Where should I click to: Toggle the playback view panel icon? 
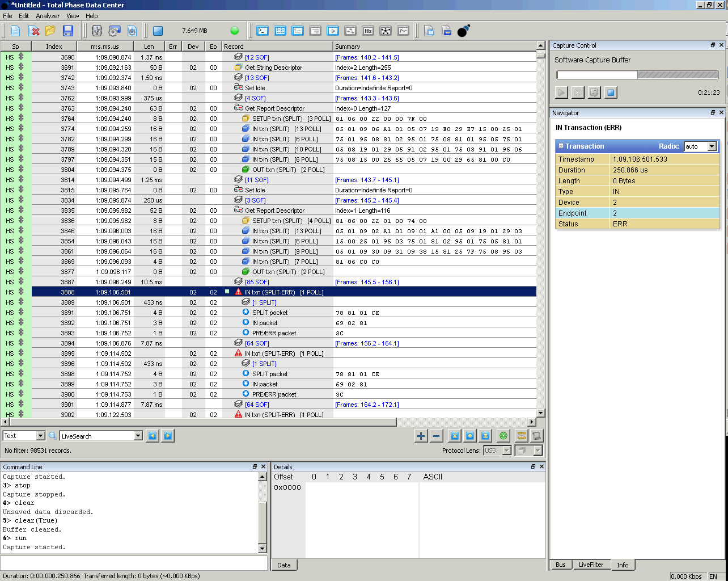333,31
